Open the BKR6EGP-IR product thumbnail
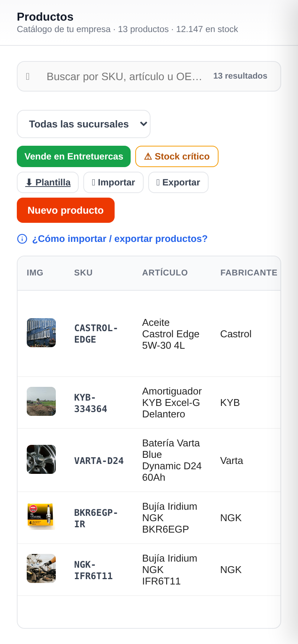The image size is (298, 644). click(x=41, y=517)
